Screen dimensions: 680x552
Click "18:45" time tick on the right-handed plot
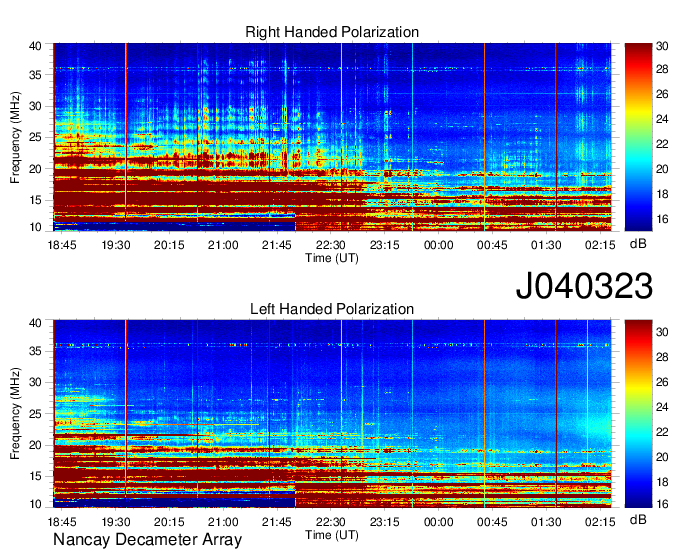(x=62, y=245)
